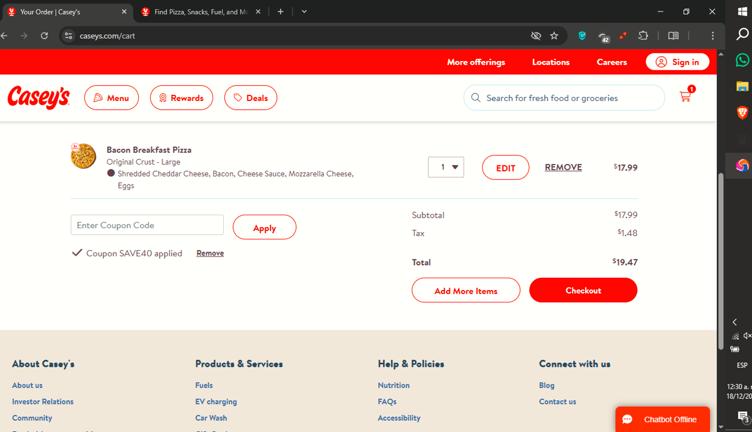Open the tab search dropdown arrow
This screenshot has width=752, height=432.
(x=304, y=12)
